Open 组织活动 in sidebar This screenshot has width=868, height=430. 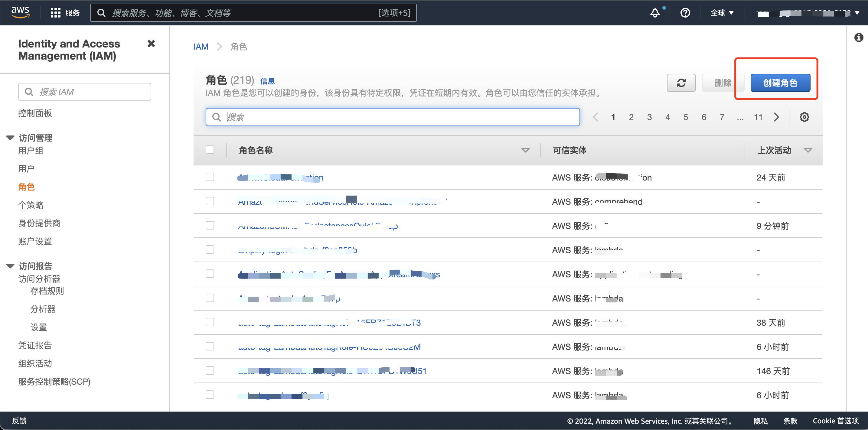pyautogui.click(x=35, y=363)
